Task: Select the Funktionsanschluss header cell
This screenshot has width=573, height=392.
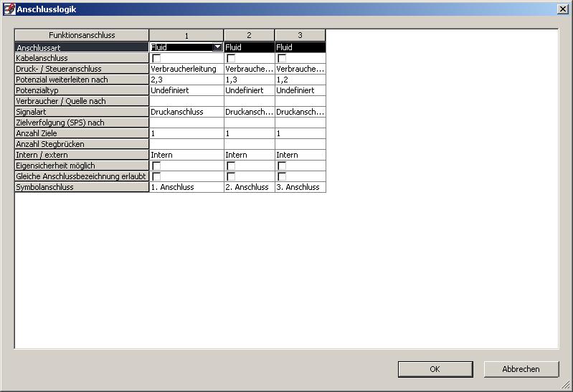Action: tap(82, 35)
